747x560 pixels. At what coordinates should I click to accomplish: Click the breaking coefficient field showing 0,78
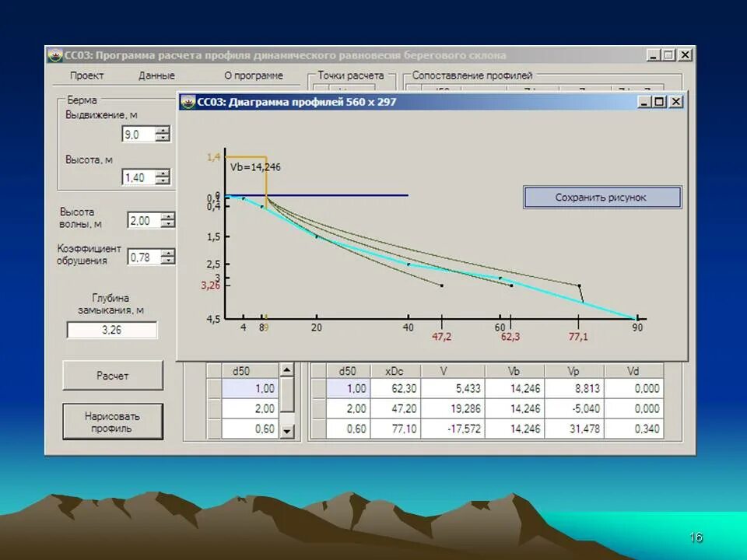coord(144,257)
